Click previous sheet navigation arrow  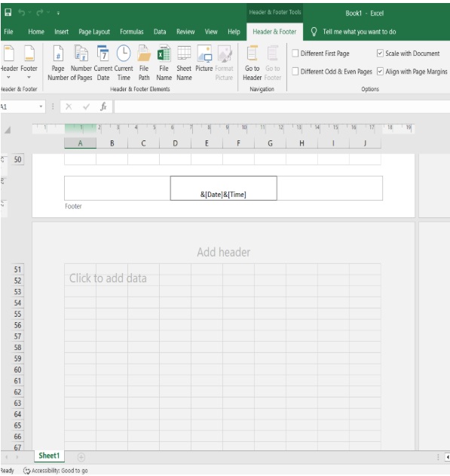(6, 456)
